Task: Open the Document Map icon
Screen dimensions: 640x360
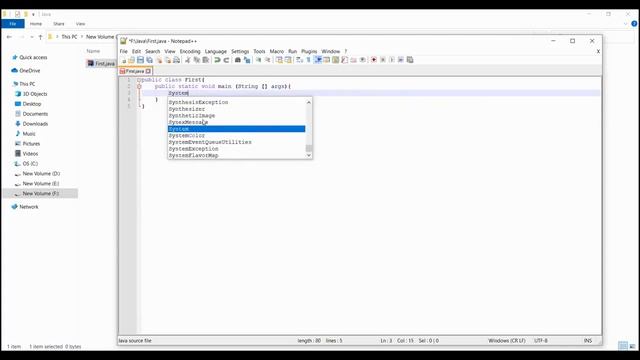Action: (x=336, y=60)
